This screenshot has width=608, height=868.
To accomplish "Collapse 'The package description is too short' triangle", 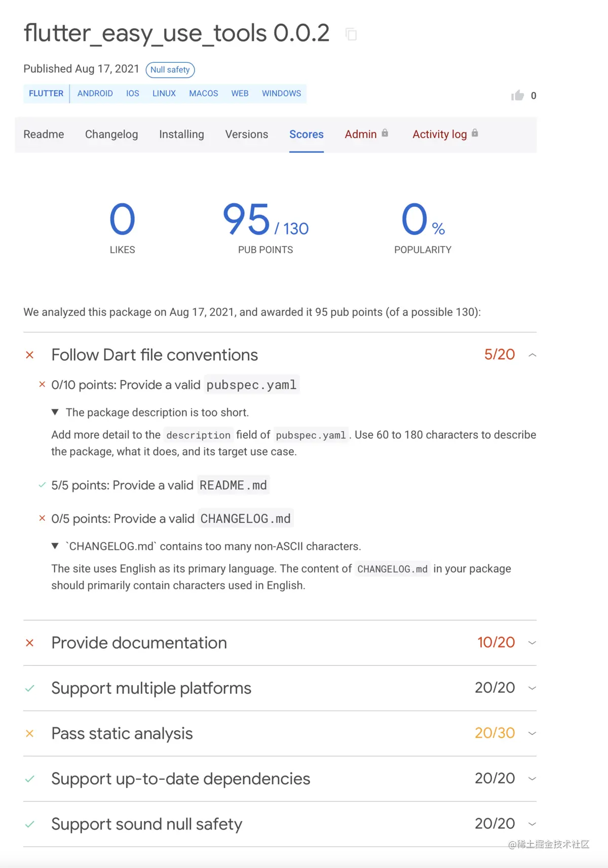I will point(55,412).
